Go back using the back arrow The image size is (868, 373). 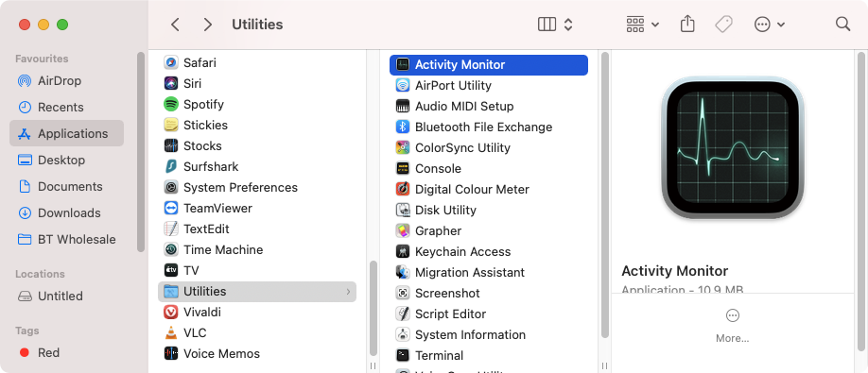click(175, 25)
